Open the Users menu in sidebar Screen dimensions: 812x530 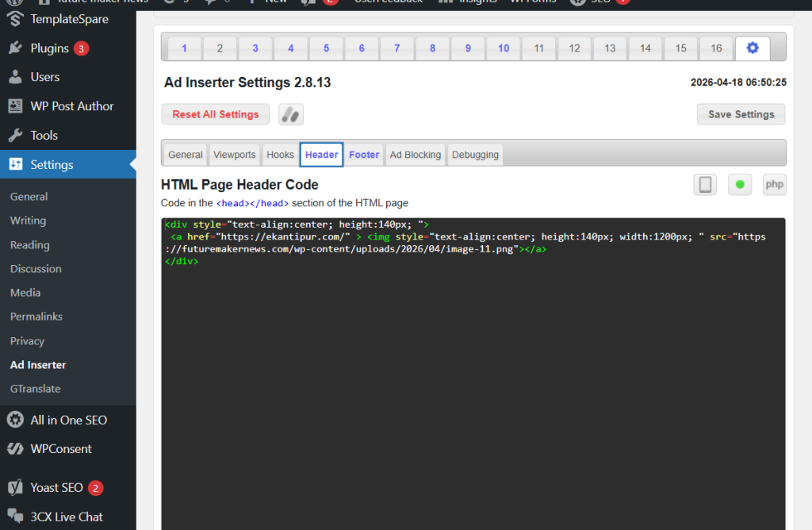[x=45, y=77]
